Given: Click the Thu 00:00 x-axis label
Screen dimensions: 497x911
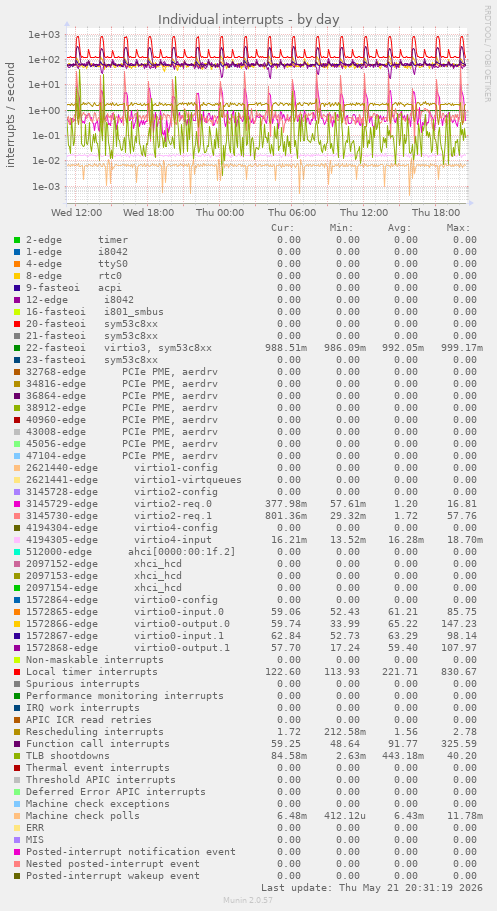Looking at the screenshot, I should click(x=218, y=213).
